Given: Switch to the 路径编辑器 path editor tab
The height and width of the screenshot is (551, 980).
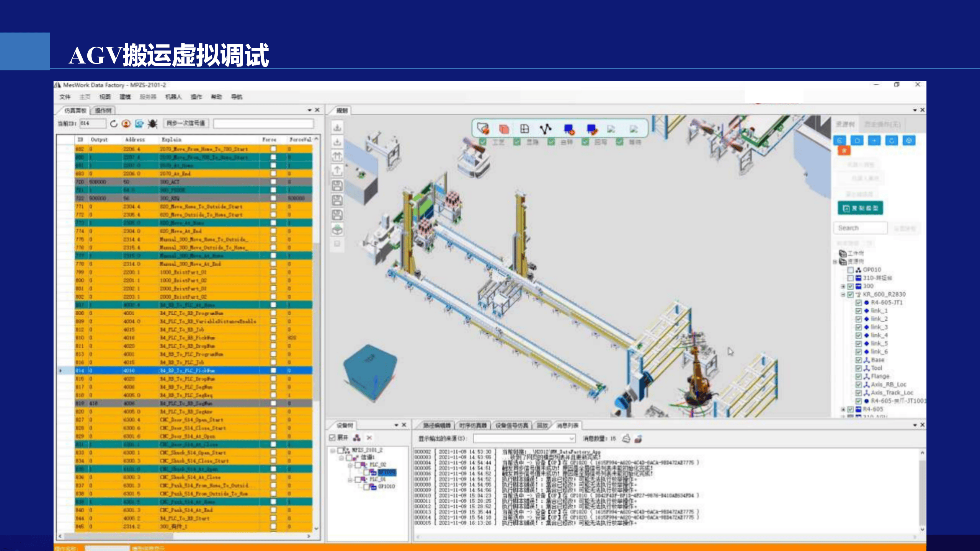Looking at the screenshot, I should 436,425.
